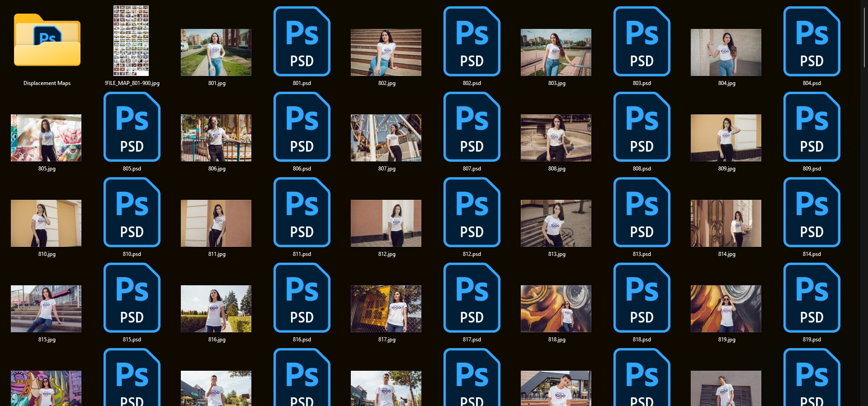Click the 818.jpg mural photo thumbnail
Image resolution: width=868 pixels, height=406 pixels.
[x=556, y=309]
